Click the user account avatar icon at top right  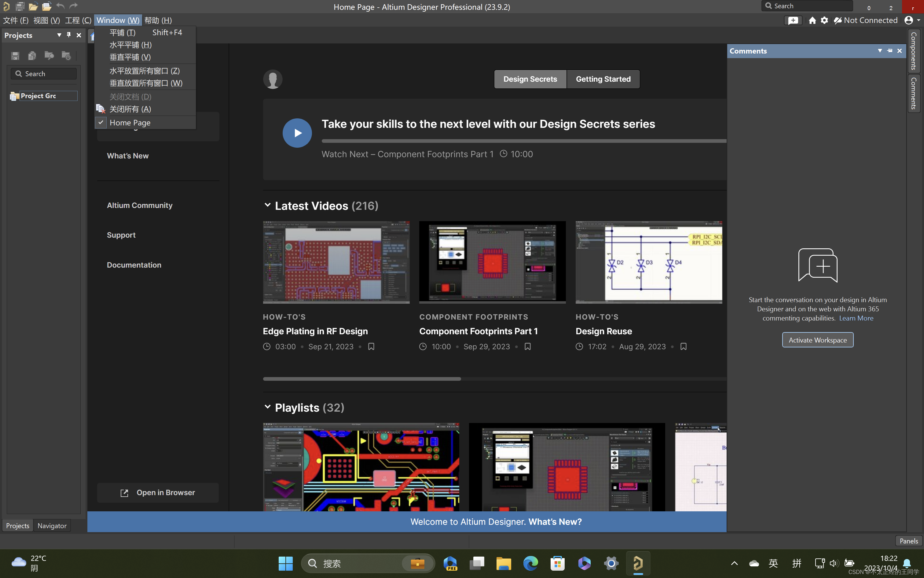[909, 20]
